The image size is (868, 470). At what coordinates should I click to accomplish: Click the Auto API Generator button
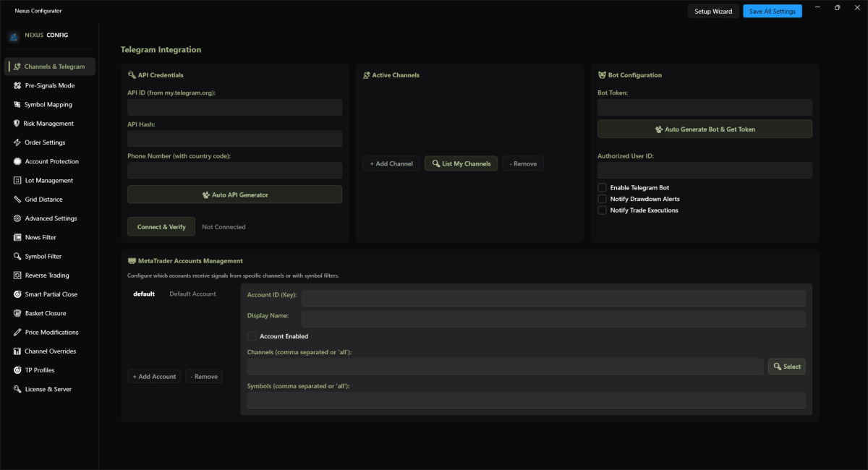[x=235, y=195]
